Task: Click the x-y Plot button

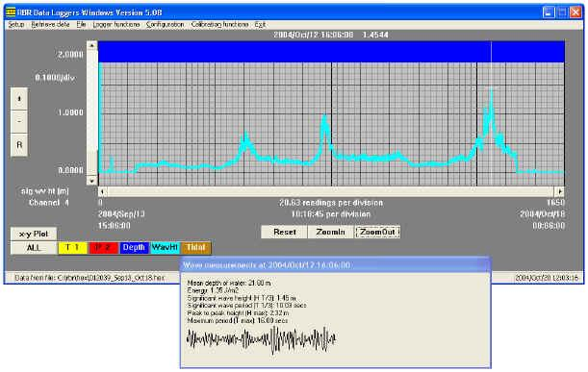Action: tap(34, 234)
